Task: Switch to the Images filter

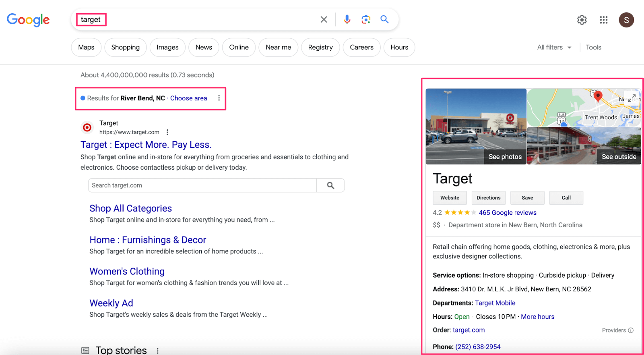Action: click(x=167, y=47)
